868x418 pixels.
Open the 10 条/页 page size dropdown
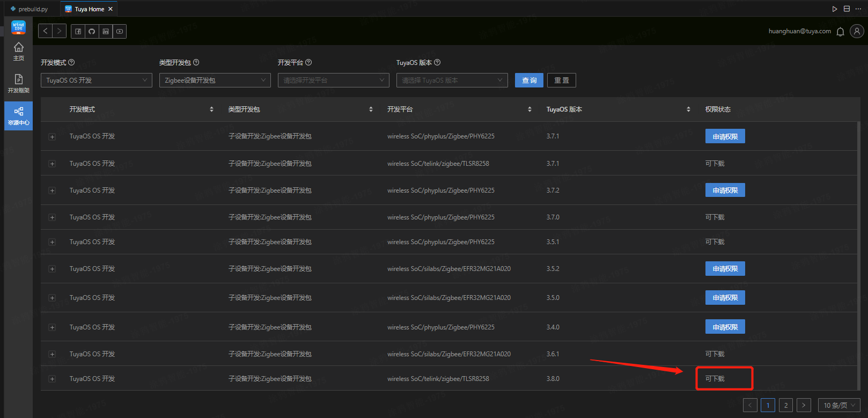[x=839, y=405]
